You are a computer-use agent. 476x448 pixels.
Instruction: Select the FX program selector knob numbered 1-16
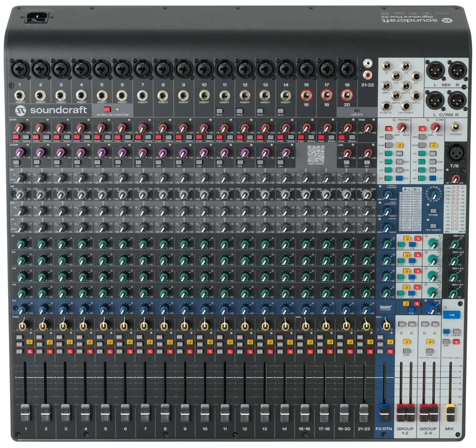tap(435, 195)
